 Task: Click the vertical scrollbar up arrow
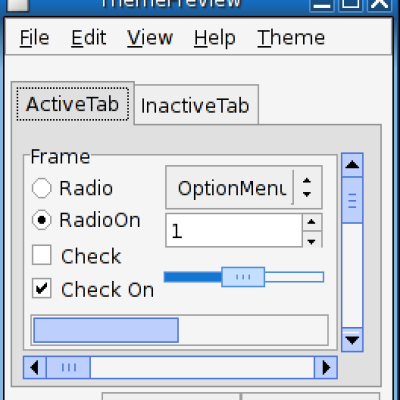pos(352,165)
